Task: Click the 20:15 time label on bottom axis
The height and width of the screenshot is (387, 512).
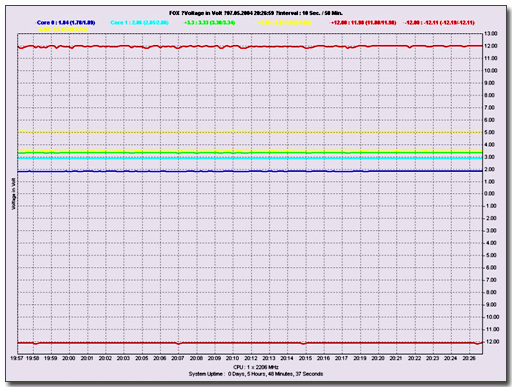Action: [305, 358]
